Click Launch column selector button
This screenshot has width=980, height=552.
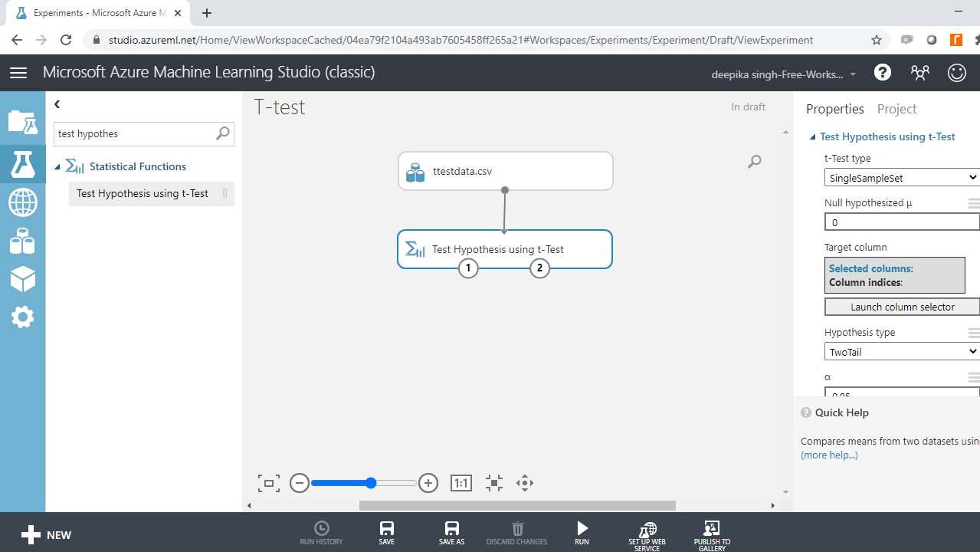(x=902, y=307)
